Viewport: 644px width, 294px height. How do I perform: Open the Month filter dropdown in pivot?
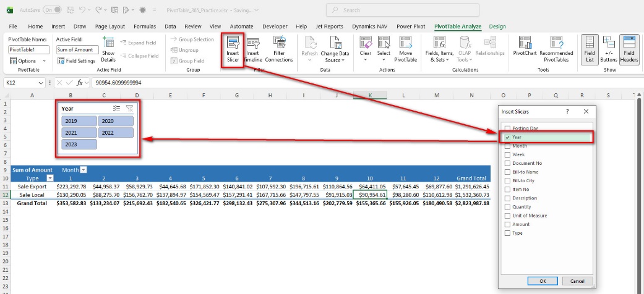pos(84,170)
